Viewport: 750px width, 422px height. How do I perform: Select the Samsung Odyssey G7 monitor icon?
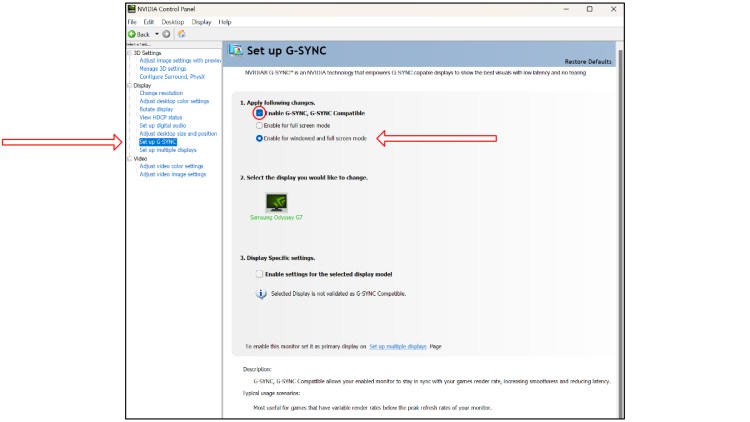point(276,202)
